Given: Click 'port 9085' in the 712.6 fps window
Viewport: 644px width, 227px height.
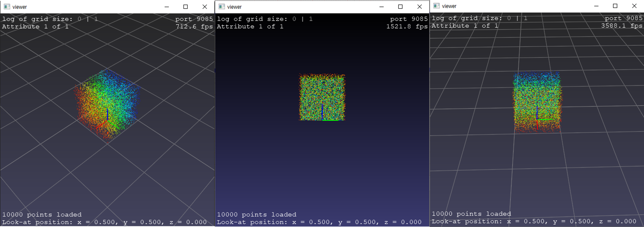Looking at the screenshot, I should pyautogui.click(x=194, y=19).
